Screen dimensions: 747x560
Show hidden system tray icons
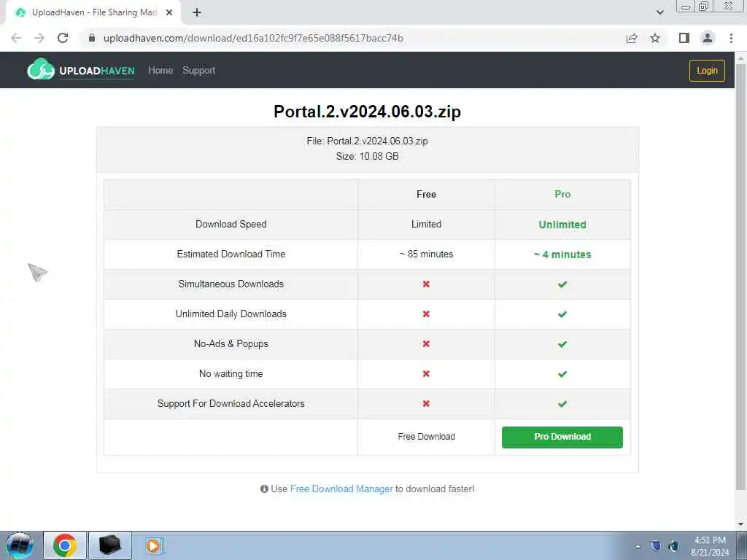pyautogui.click(x=638, y=546)
